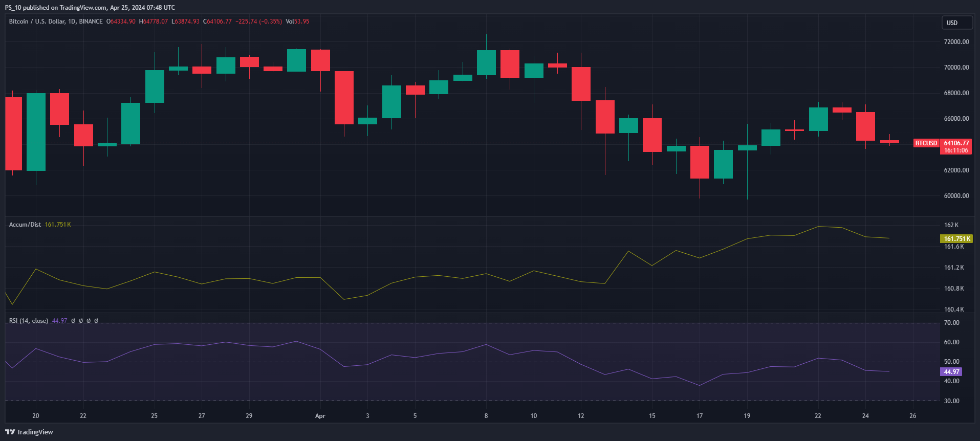Click the 72000.00 level on price axis
The image size is (980, 441).
(x=956, y=42)
